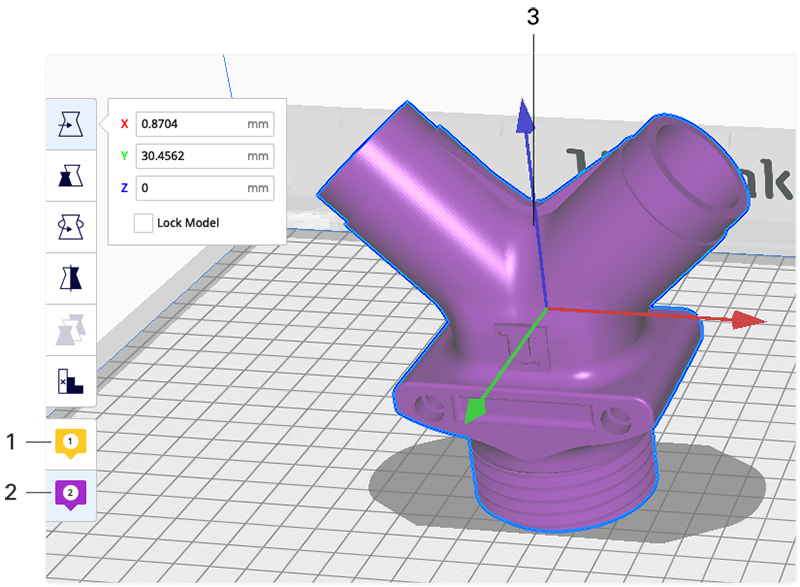Image resolution: width=800 pixels, height=587 pixels.
Task: Assign model to purple Extruder 2
Action: 70,493
